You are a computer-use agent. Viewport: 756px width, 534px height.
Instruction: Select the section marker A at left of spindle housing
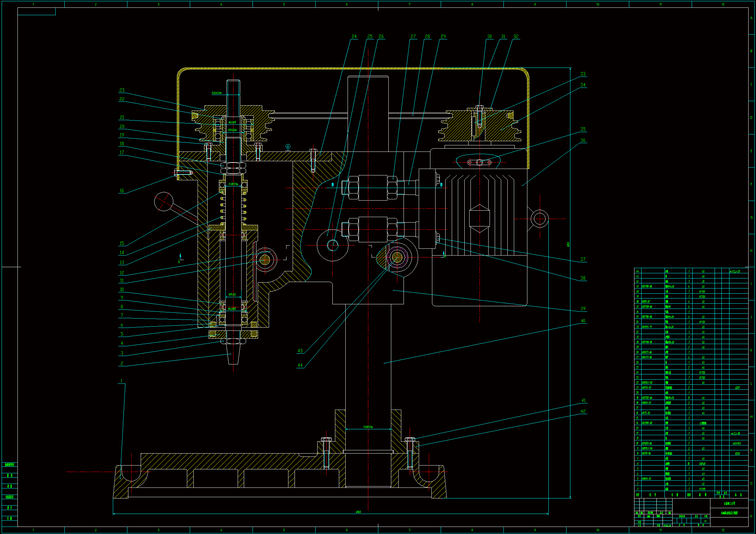(x=179, y=261)
